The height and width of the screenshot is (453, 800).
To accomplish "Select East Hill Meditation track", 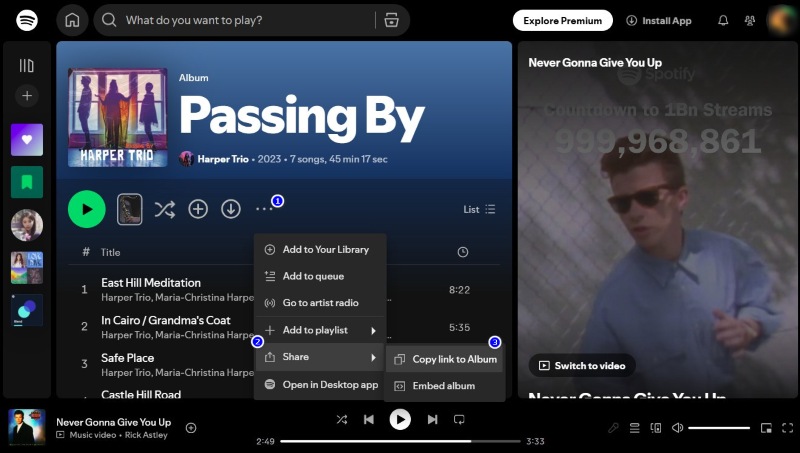I will pos(151,283).
